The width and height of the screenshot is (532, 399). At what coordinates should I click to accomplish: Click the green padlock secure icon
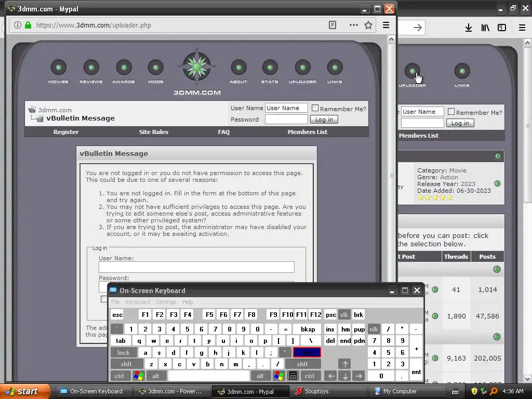(x=28, y=25)
